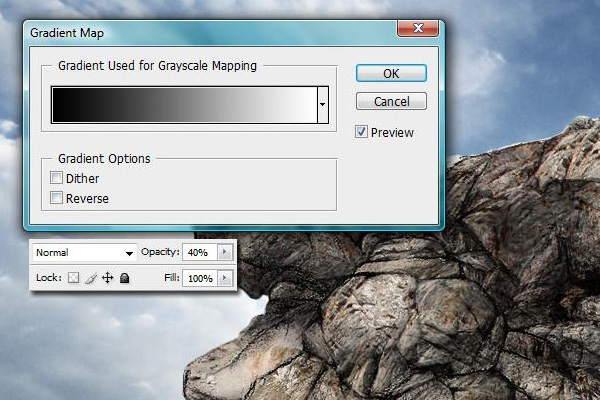Click the Gradient Used for Grayscale Mapping label
This screenshot has height=400, width=600.
click(x=157, y=65)
